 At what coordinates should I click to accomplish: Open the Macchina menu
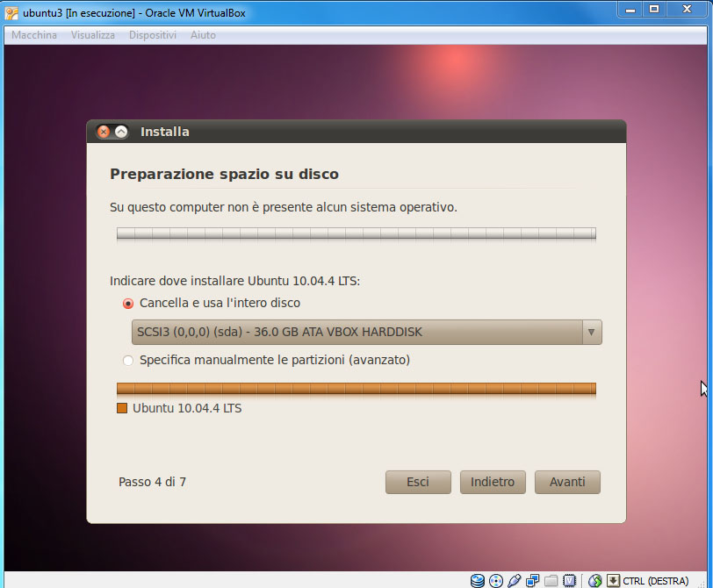34,35
